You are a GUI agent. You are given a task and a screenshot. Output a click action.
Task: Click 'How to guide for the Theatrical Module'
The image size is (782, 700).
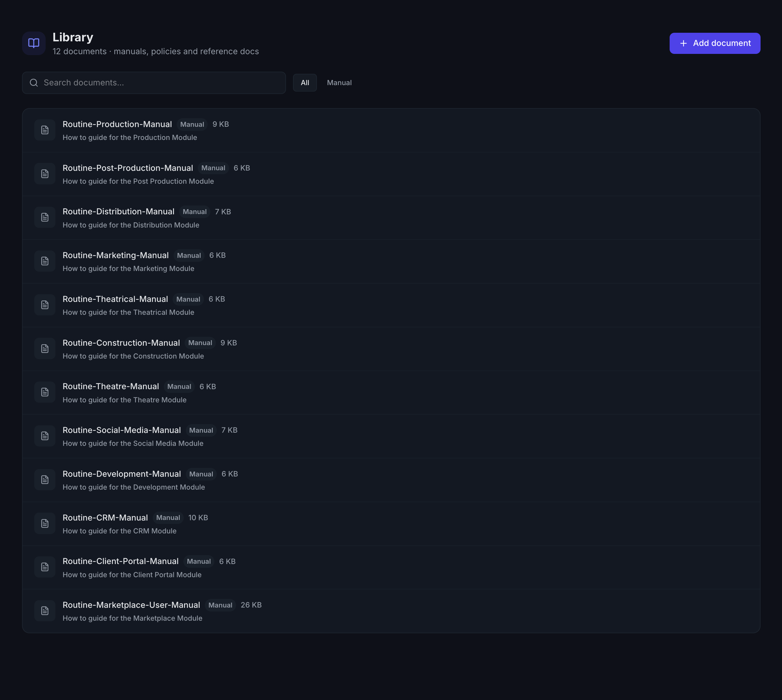point(129,313)
